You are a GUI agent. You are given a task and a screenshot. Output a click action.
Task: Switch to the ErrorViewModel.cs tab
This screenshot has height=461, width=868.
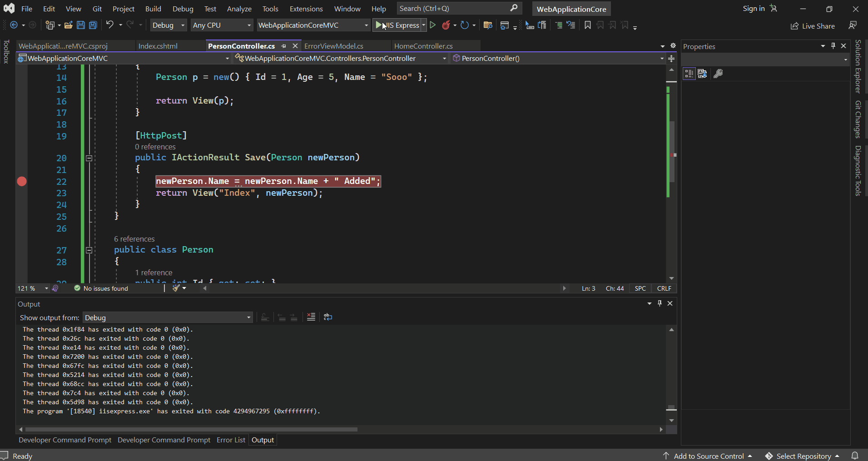tap(333, 45)
